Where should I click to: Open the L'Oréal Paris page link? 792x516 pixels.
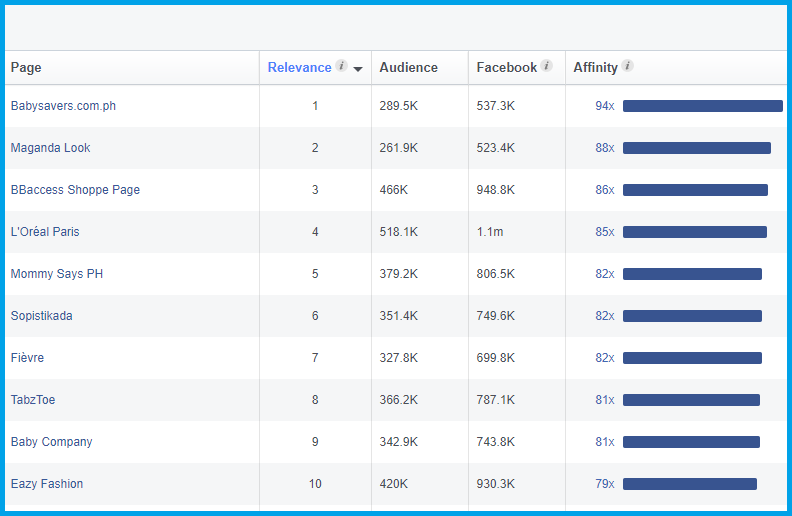click(45, 232)
